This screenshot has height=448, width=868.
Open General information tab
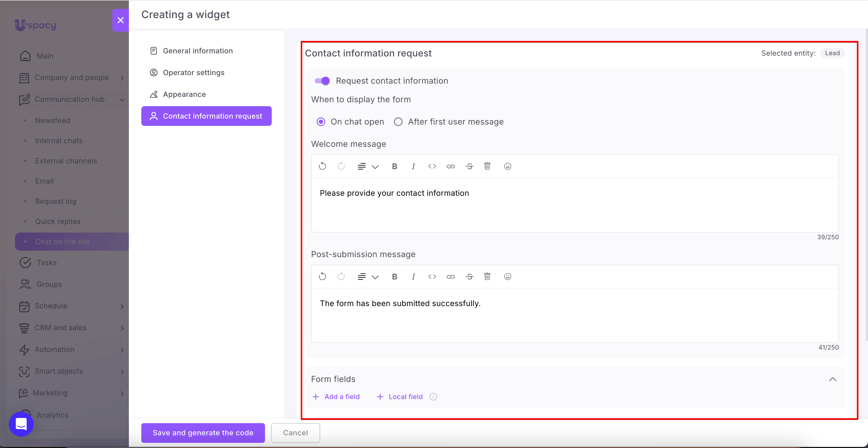point(206,51)
